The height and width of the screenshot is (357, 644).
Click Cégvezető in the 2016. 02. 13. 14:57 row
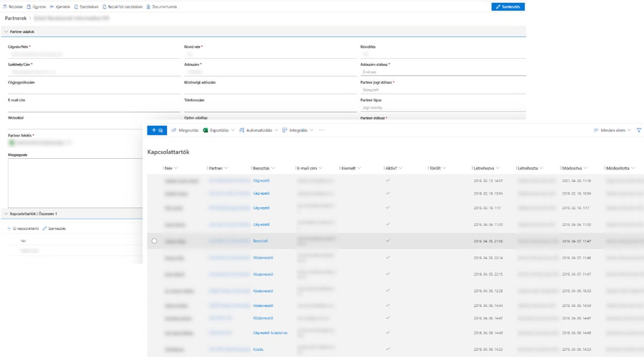tap(262, 181)
